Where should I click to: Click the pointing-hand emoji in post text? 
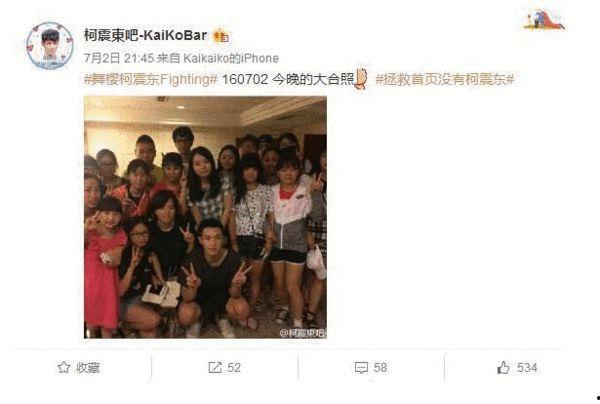(361, 78)
